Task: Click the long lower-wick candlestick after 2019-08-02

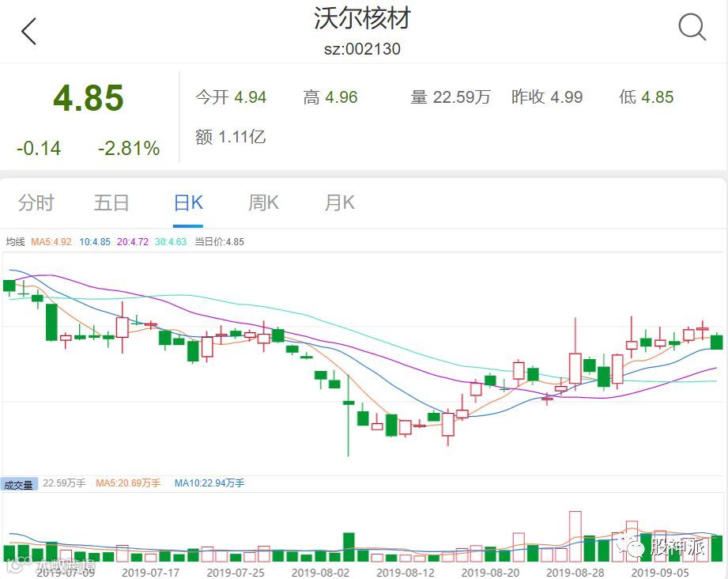Action: click(x=349, y=416)
